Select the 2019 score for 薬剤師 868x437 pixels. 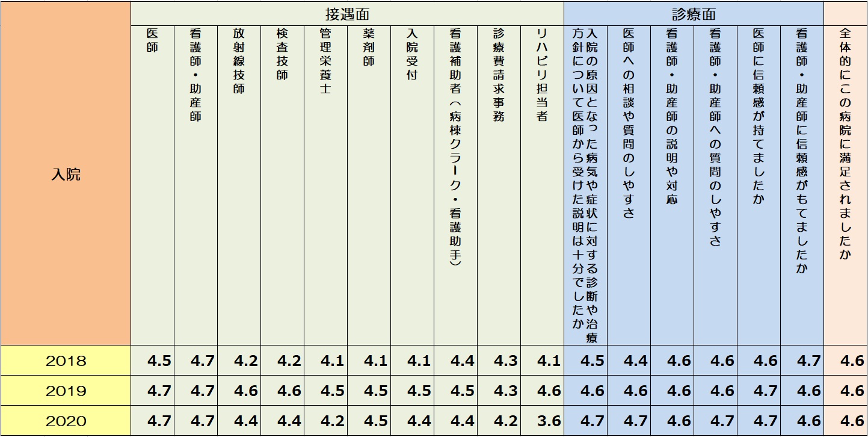369,391
